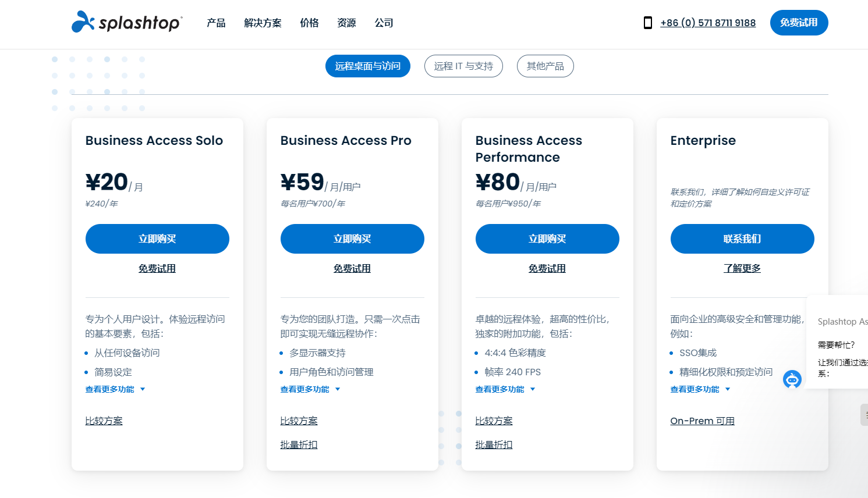This screenshot has width=868, height=498.
Task: Expand 查看更多功能 in Business Access Performance
Action: click(505, 389)
